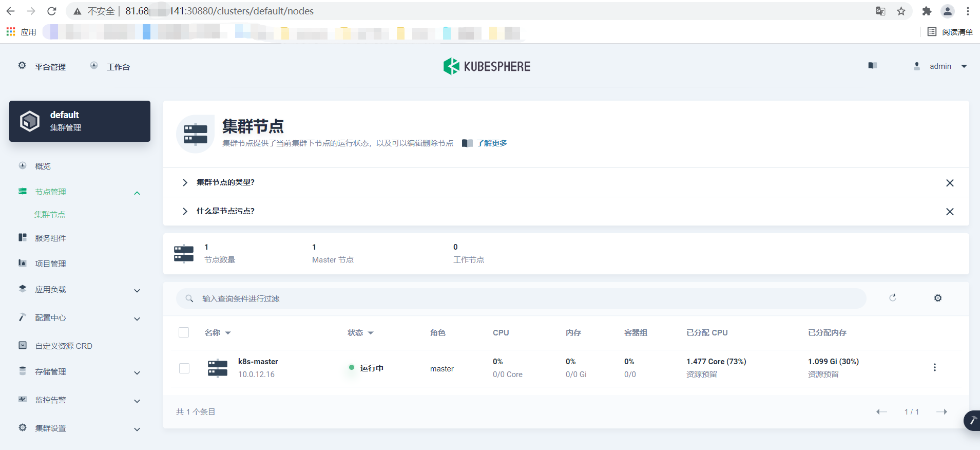The width and height of the screenshot is (980, 450).
Task: Open the admin user dropdown
Action: (940, 66)
